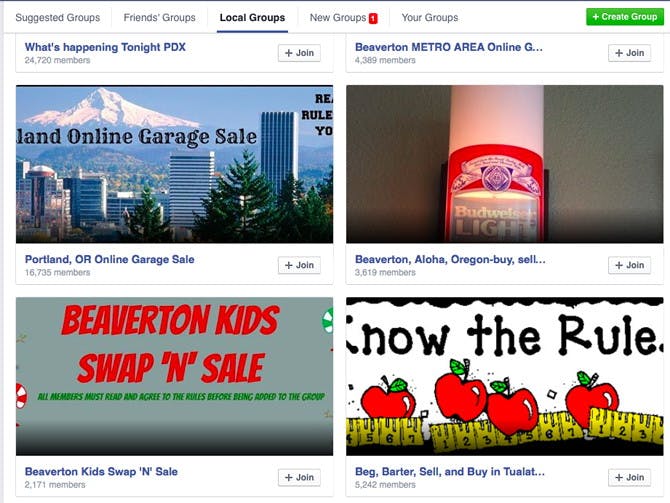Viewport: 670px width, 503px height.
Task: Go to Your Groups tab
Action: point(430,18)
